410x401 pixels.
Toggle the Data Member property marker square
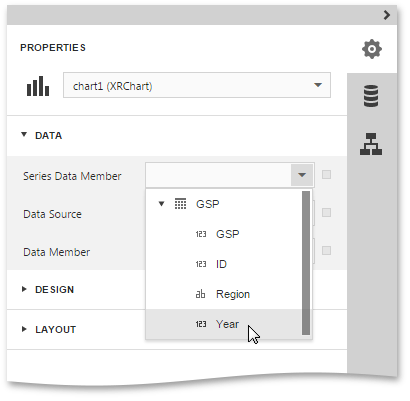tap(326, 251)
